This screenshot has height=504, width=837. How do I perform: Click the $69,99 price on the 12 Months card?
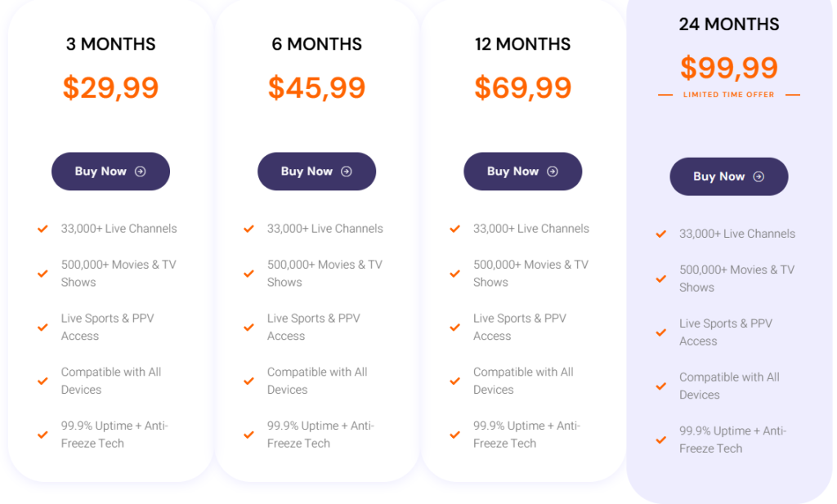[522, 86]
